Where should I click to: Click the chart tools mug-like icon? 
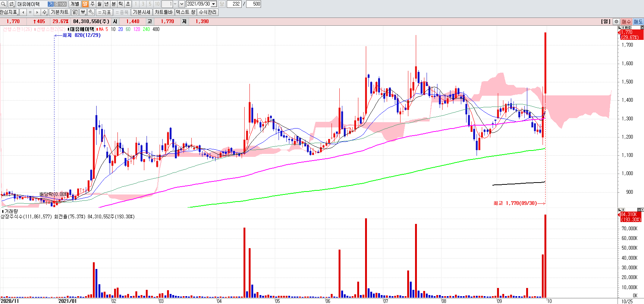click(x=75, y=12)
